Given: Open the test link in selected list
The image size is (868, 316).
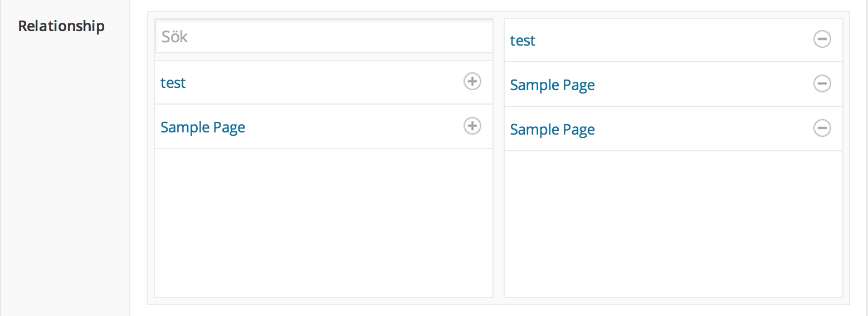Looking at the screenshot, I should pos(523,41).
